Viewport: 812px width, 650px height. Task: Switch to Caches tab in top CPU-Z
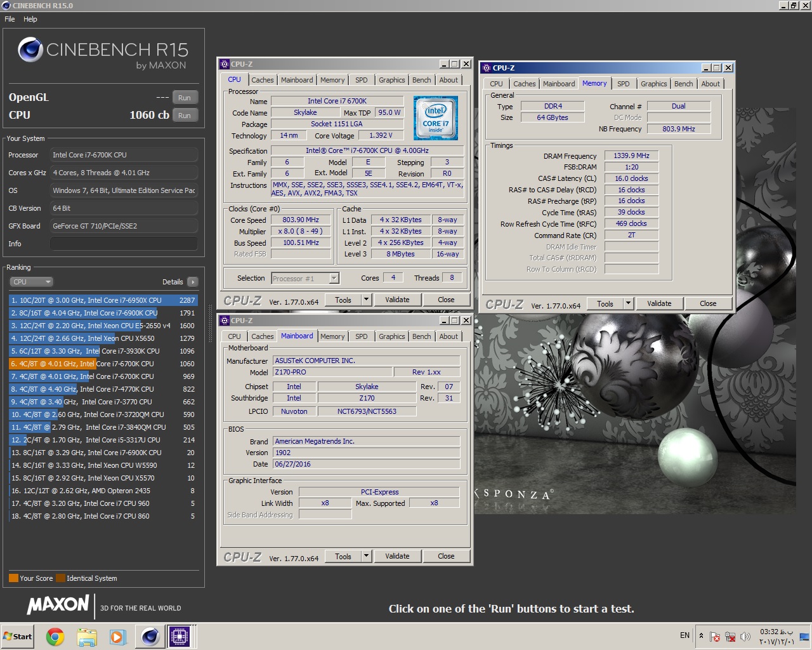(262, 80)
